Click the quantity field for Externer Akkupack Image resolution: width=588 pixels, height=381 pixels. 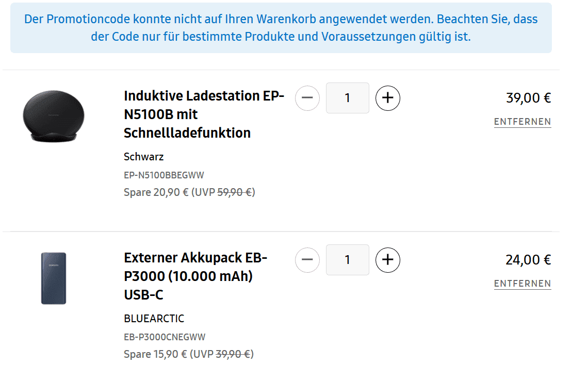point(348,260)
